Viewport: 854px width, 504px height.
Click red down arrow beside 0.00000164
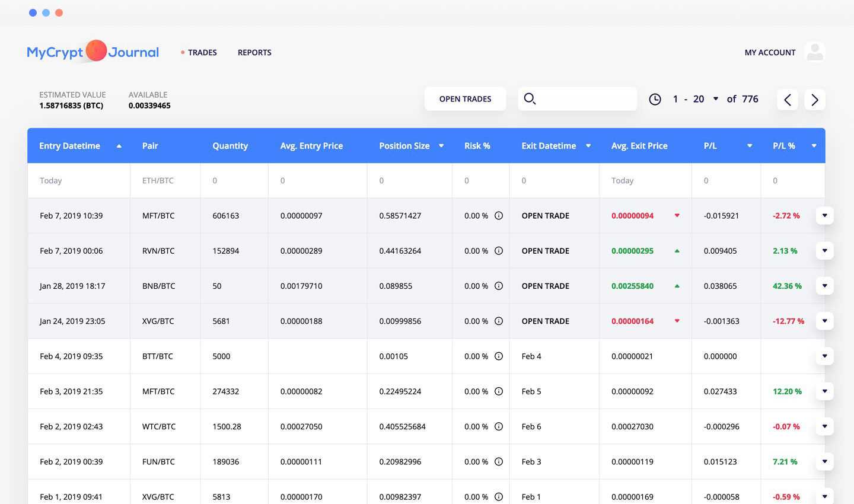pos(677,321)
